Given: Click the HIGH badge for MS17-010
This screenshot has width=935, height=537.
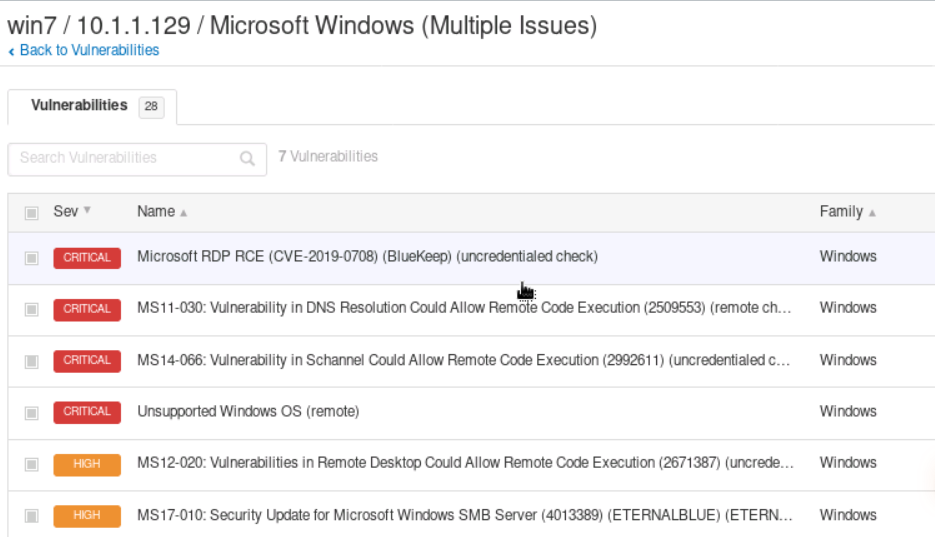Looking at the screenshot, I should click(87, 515).
